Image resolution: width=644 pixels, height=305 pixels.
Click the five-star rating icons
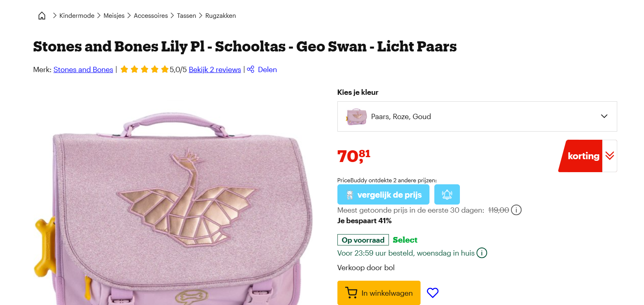click(x=144, y=69)
